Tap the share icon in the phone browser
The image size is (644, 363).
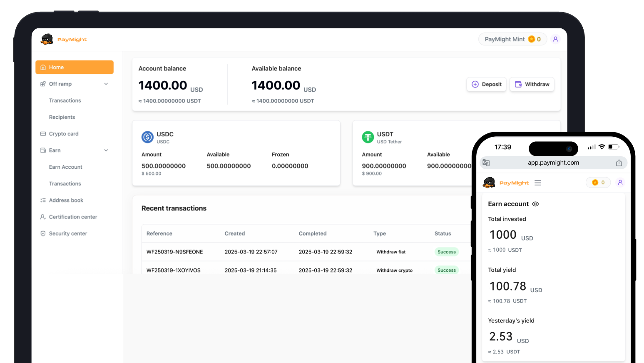[x=619, y=163]
